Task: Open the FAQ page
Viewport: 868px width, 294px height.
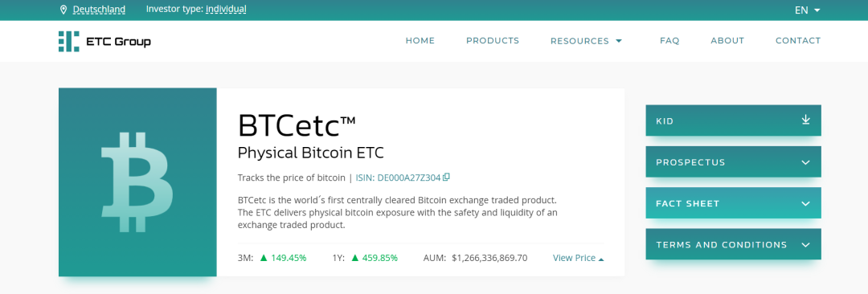Action: 669,40
